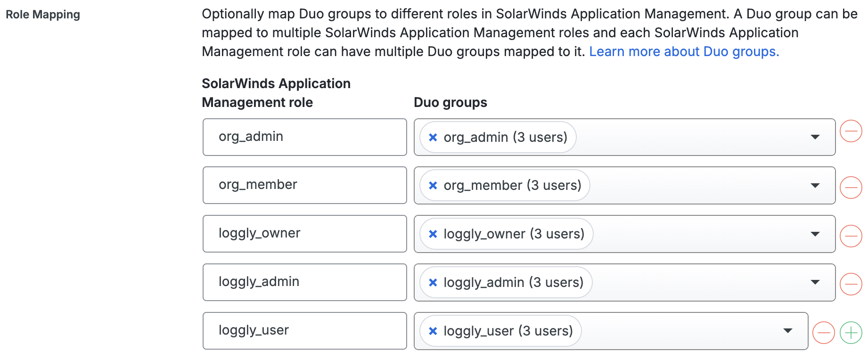Remove org_admin group tag with x

433,137
